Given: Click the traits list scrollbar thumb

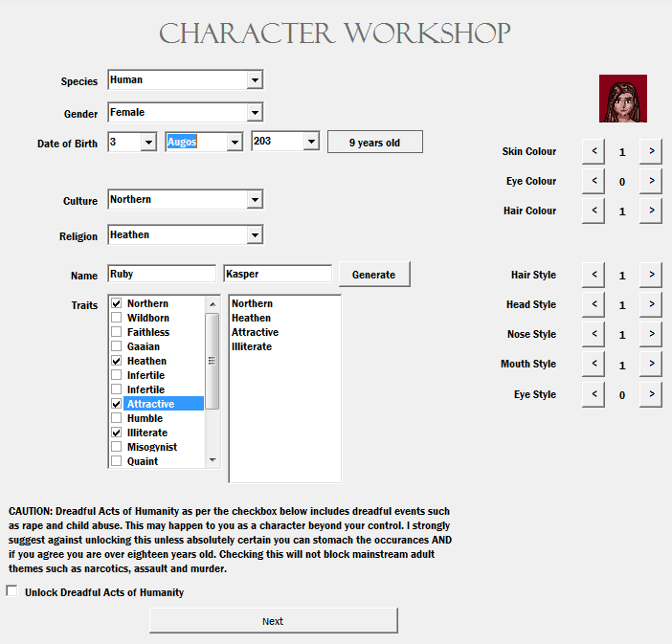Looking at the screenshot, I should [213, 361].
